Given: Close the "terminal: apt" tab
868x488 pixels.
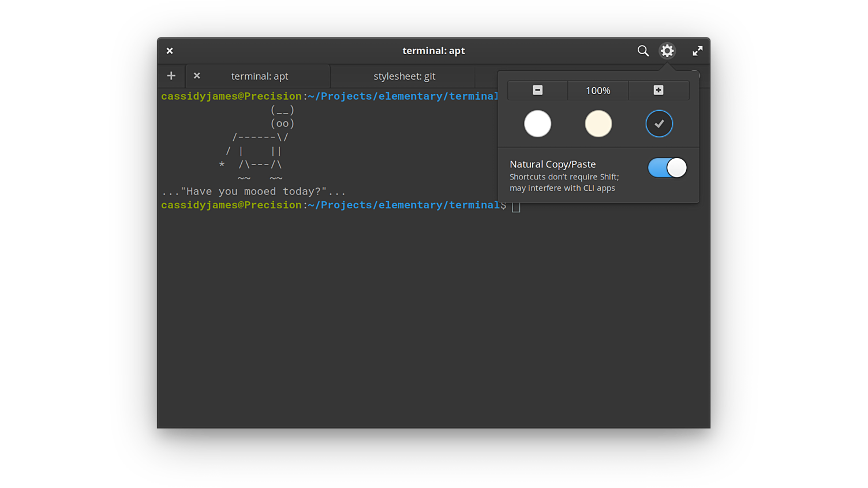Looking at the screenshot, I should (197, 76).
